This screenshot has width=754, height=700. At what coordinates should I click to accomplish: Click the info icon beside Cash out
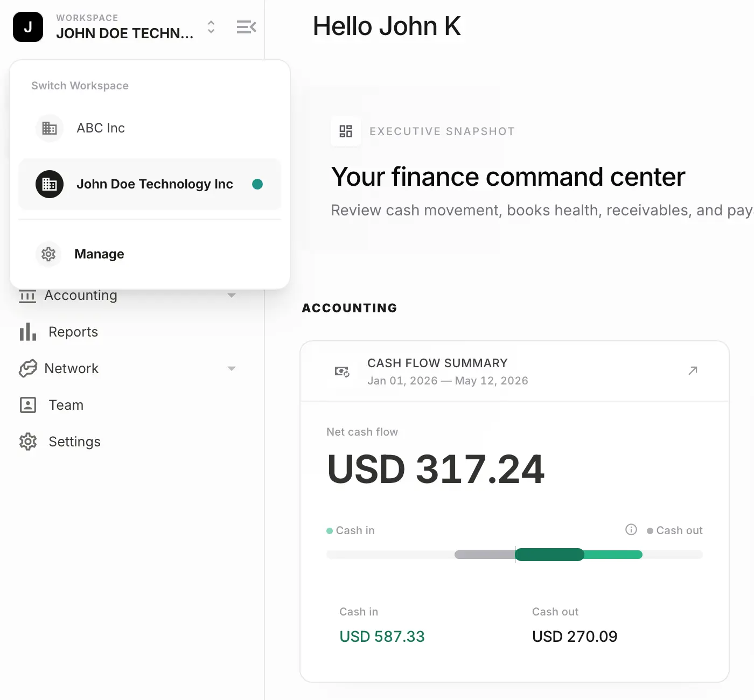click(631, 529)
